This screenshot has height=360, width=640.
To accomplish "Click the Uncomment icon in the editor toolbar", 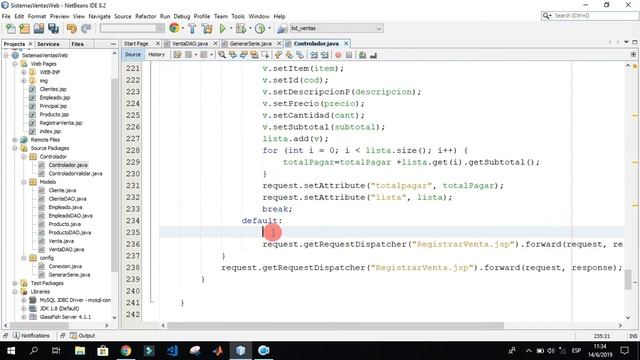I will [373, 55].
